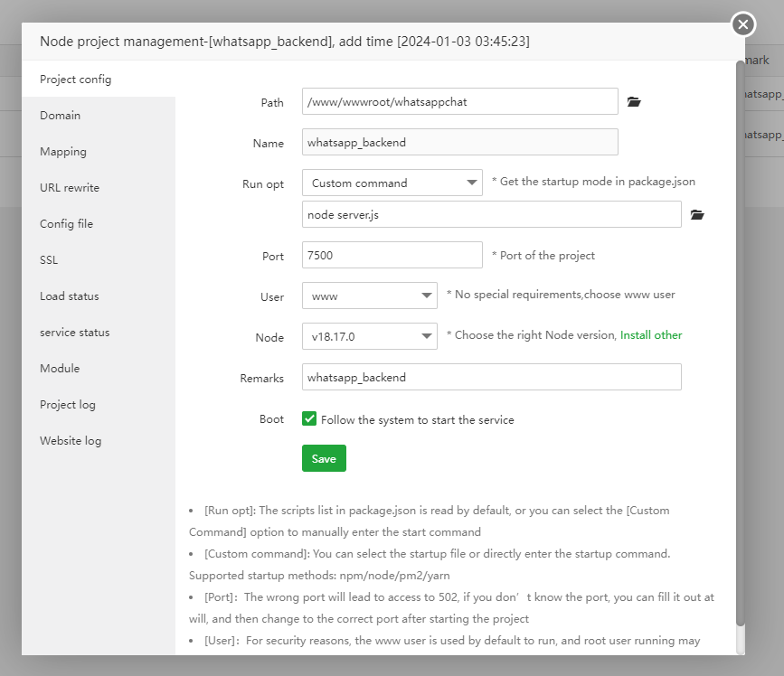Click the Remarks text field
Image resolution: width=784 pixels, height=676 pixels.
tap(491, 377)
